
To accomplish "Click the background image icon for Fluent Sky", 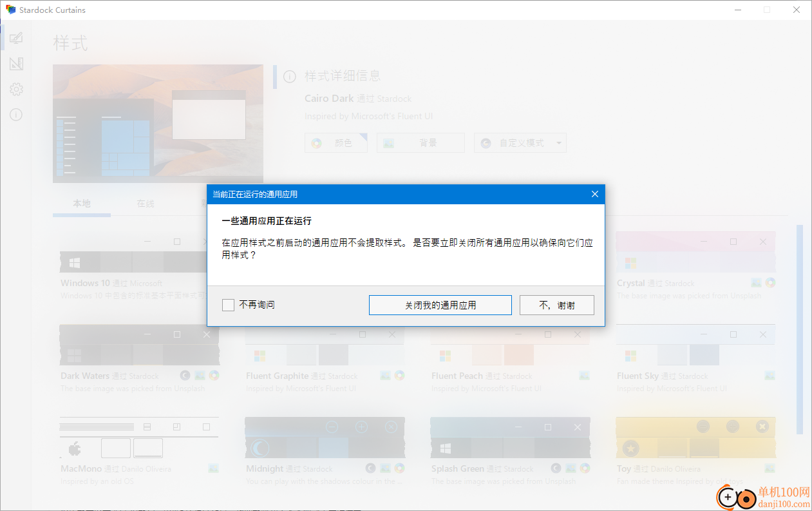I will pos(770,376).
